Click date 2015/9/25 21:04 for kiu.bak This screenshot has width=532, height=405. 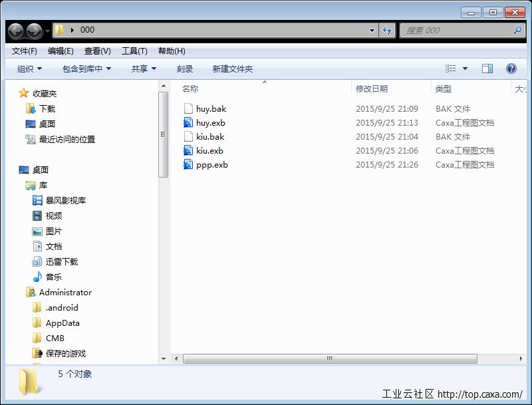387,137
